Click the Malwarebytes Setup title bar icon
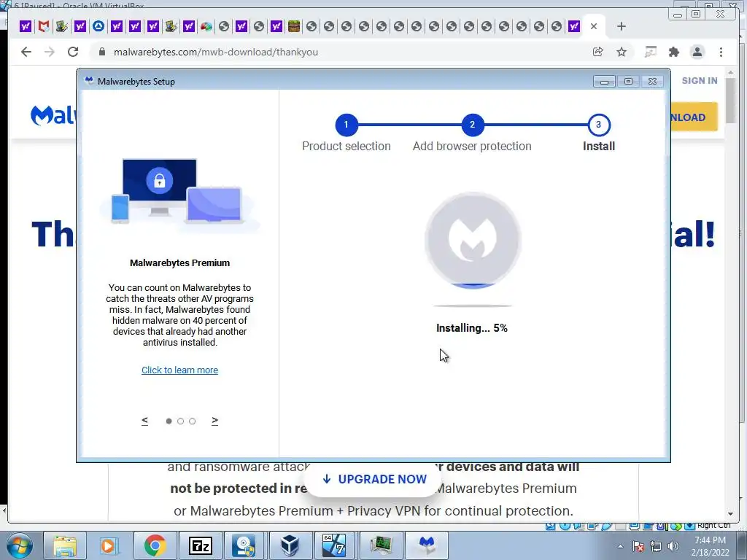Viewport: 747px width, 560px height. (x=88, y=81)
